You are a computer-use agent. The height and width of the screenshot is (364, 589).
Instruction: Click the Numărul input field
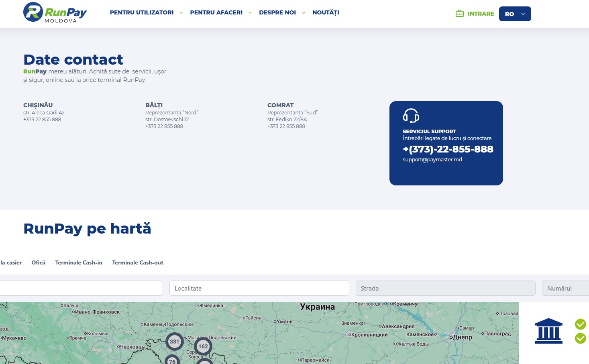click(x=565, y=288)
